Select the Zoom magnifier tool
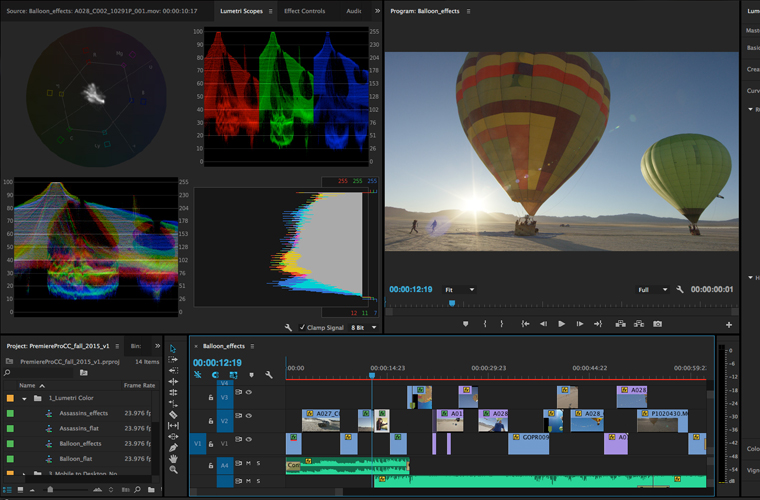The width and height of the screenshot is (760, 500). [173, 469]
